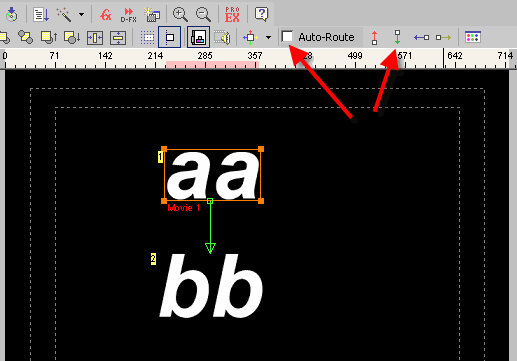The width and height of the screenshot is (517, 361).
Task: Select the 'aa' Movie 1 object
Action: coord(212,175)
